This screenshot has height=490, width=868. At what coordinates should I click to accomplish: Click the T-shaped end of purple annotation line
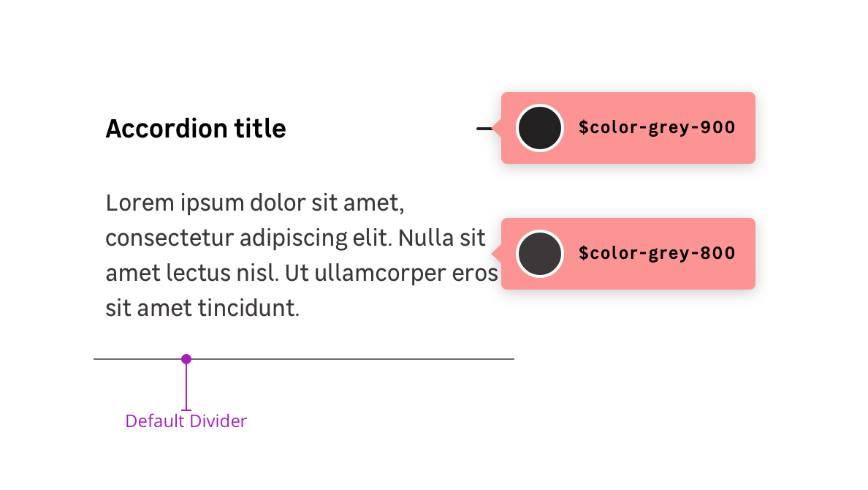point(186,410)
